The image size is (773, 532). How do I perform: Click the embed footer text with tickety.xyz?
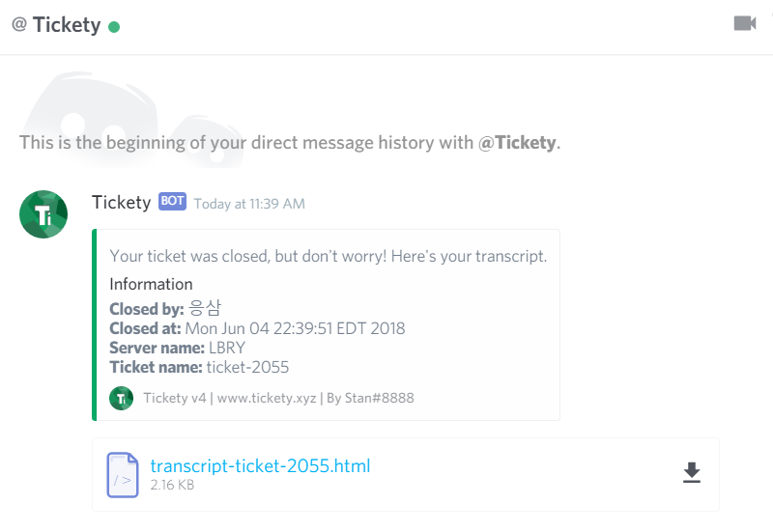[278, 398]
